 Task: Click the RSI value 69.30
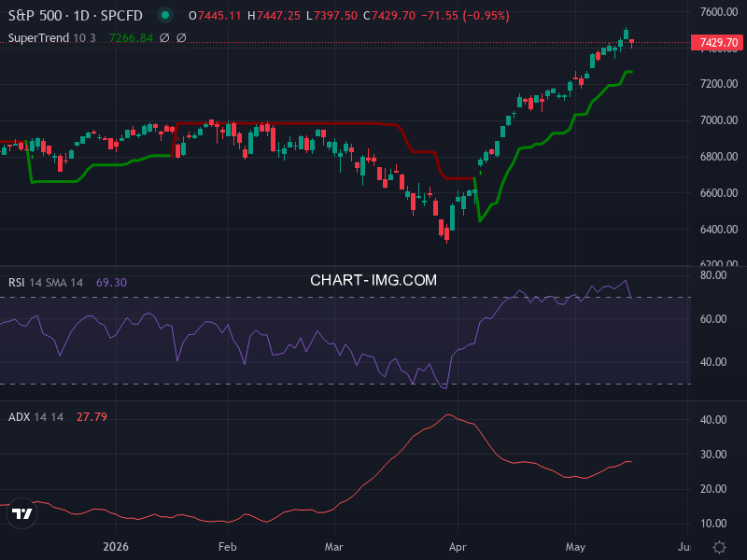pyautogui.click(x=111, y=283)
